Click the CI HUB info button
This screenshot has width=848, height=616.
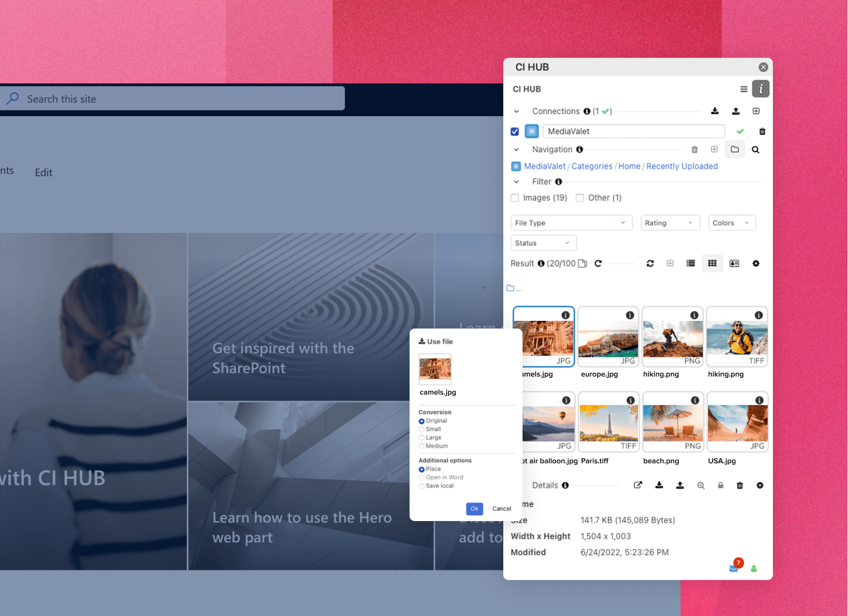pos(761,89)
